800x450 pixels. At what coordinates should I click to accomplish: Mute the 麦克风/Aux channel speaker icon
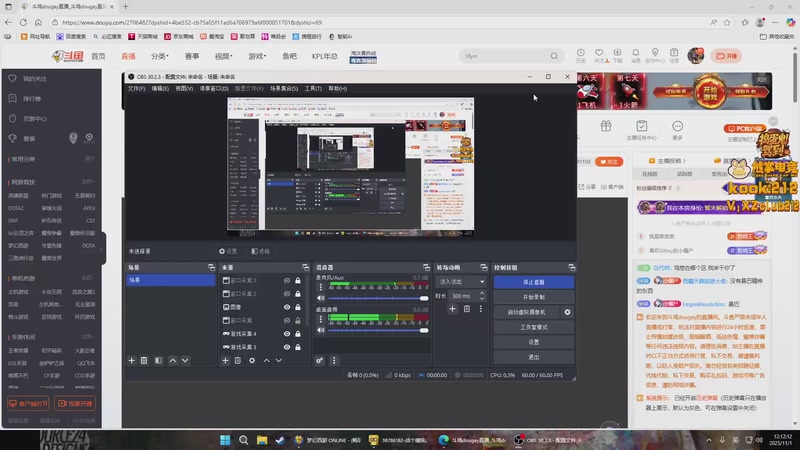[321, 298]
